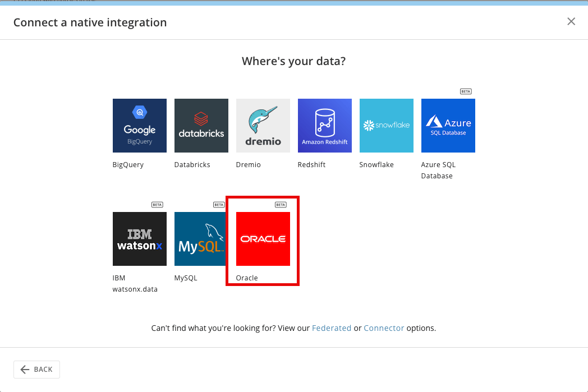Click the Dremio text label
Viewport: 588px width, 392px height.
coord(248,164)
